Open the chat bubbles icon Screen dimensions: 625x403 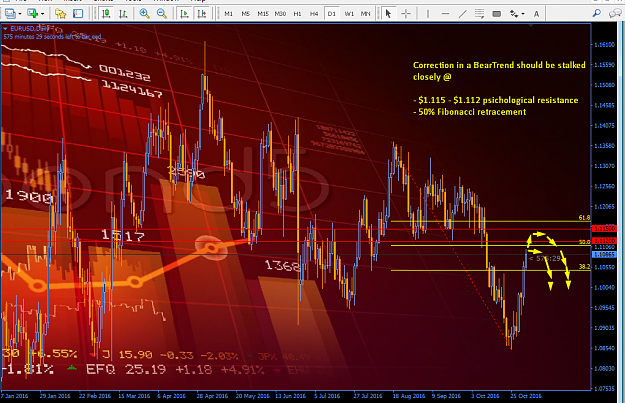(x=614, y=14)
